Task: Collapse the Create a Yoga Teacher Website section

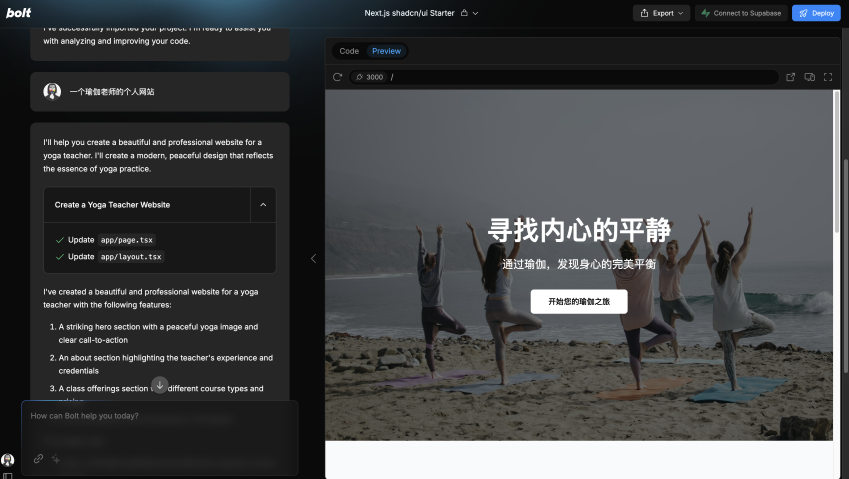Action: click(x=263, y=205)
